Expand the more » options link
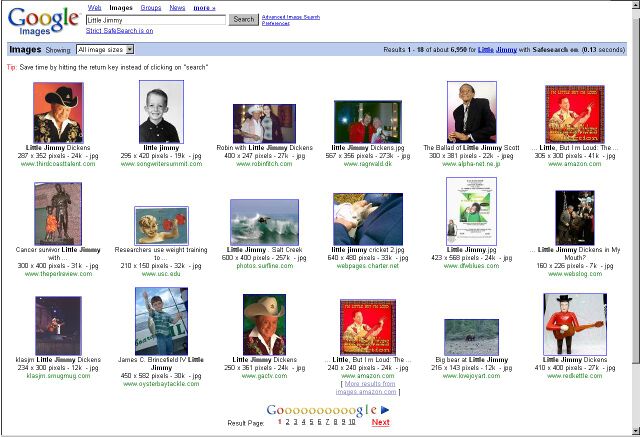 pyautogui.click(x=204, y=7)
